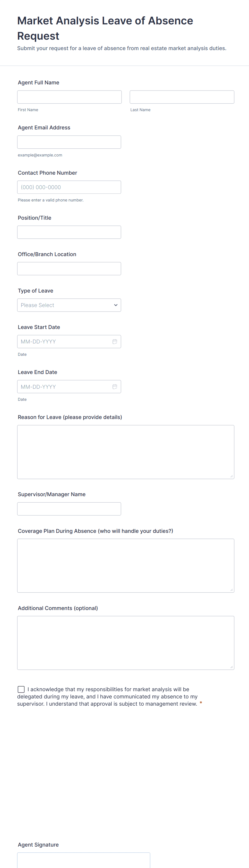249x868 pixels.
Task: Select the Position/Title text box
Action: point(69,232)
